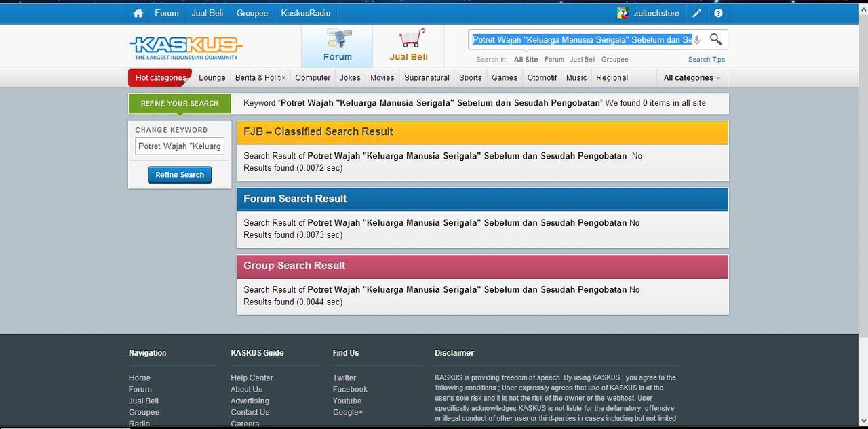Screen dimensions: 868x429
Task: Click the magnifier search icon
Action: pyautogui.click(x=715, y=39)
